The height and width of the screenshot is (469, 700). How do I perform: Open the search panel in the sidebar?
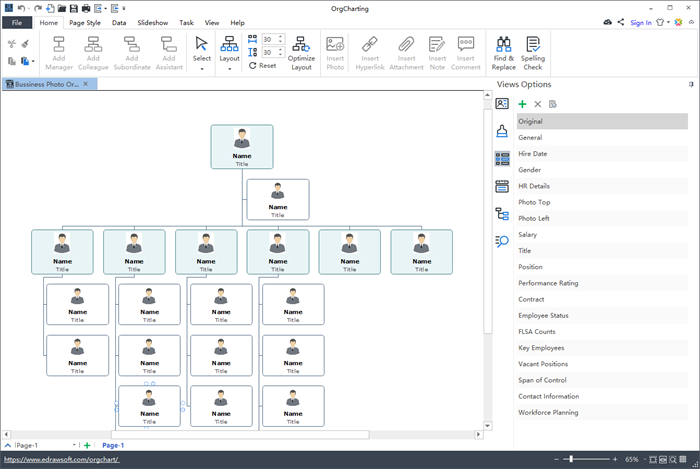[502, 240]
